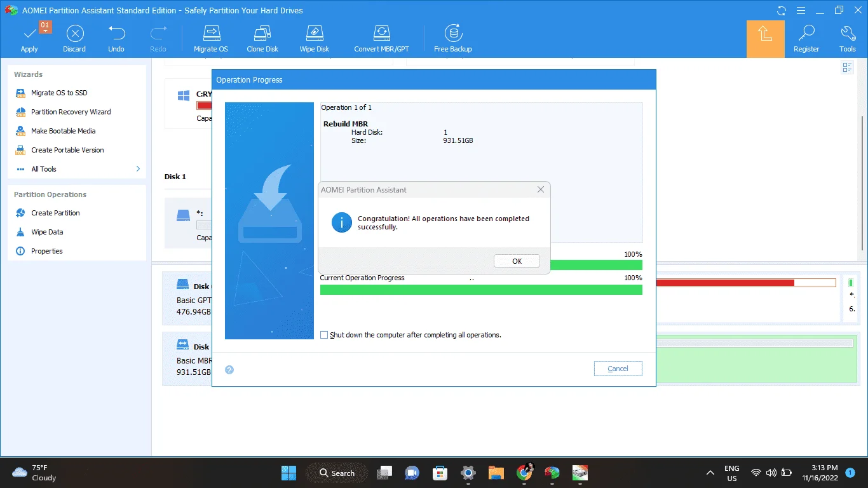868x488 pixels.
Task: Open the hamburger menu in the title bar
Action: pos(801,11)
